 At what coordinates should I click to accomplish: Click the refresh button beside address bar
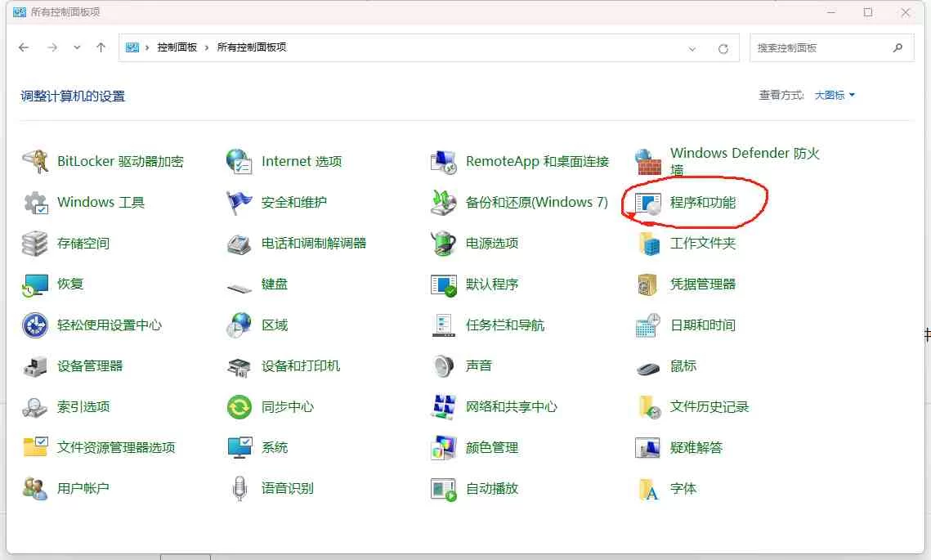[723, 48]
